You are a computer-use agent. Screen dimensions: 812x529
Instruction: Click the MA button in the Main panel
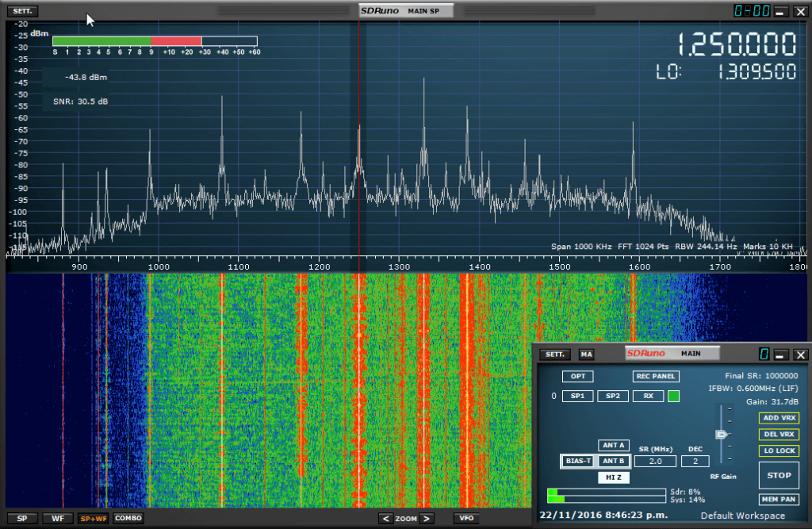(586, 355)
